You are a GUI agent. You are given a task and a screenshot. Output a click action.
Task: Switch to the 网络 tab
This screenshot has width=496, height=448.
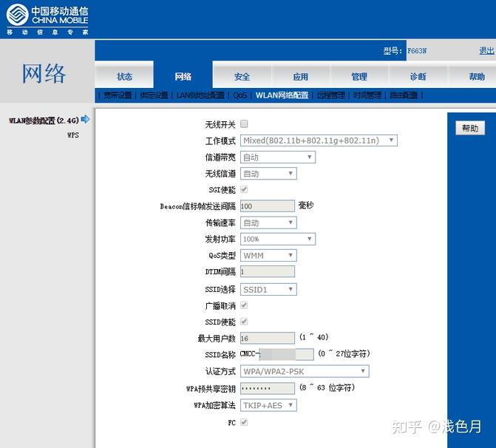pos(183,75)
